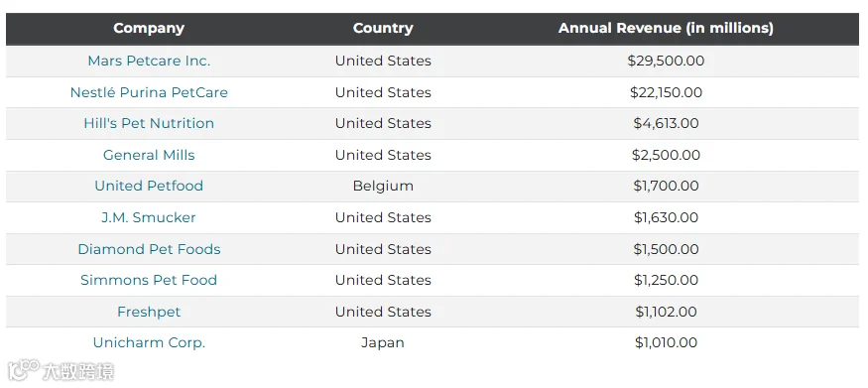Open the United Petfood link

coord(149,186)
